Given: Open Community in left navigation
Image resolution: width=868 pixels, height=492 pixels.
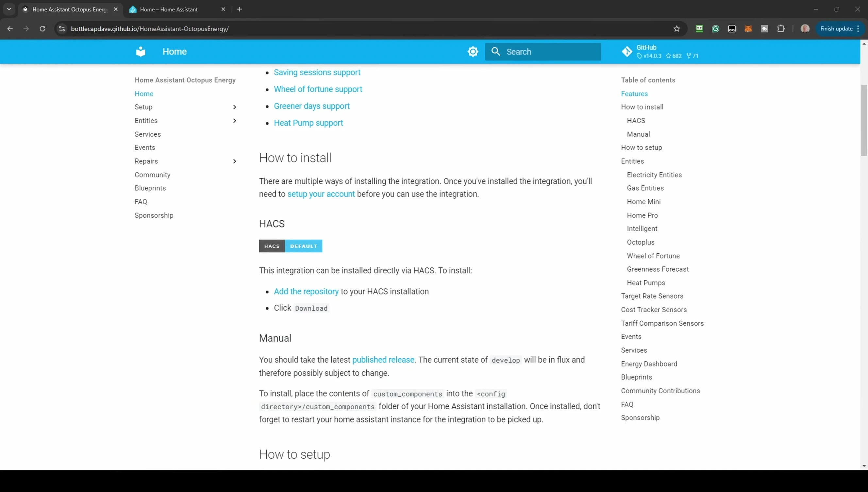Looking at the screenshot, I should click(152, 175).
